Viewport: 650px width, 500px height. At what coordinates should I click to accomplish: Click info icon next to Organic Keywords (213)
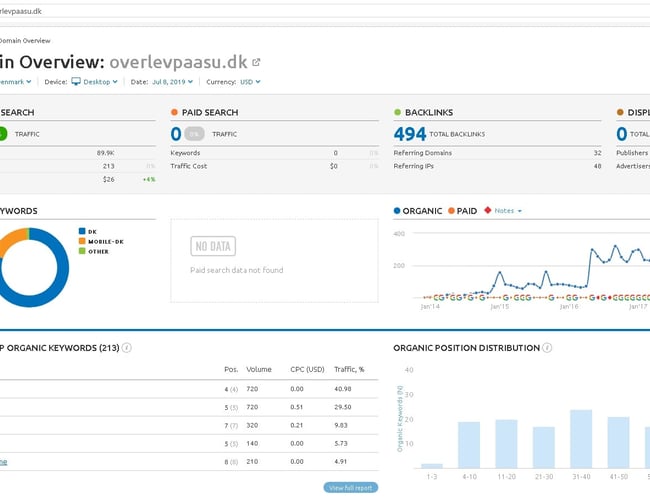coord(127,348)
